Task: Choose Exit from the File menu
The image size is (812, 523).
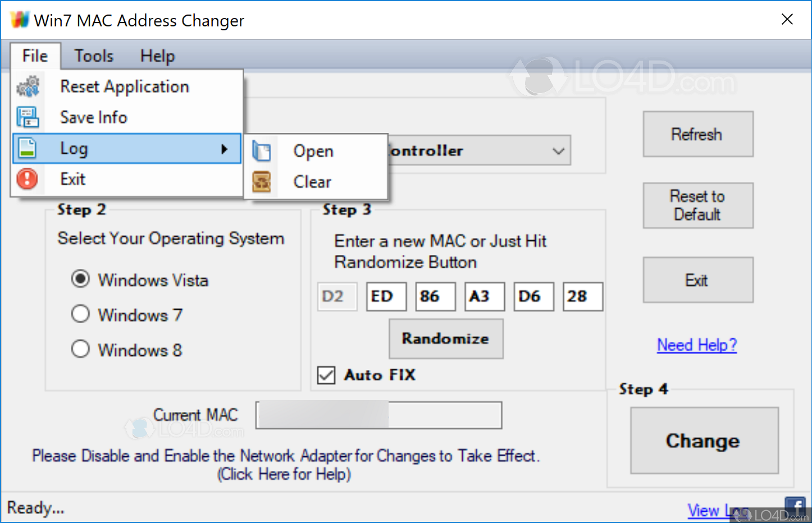Action: pyautogui.click(x=127, y=179)
